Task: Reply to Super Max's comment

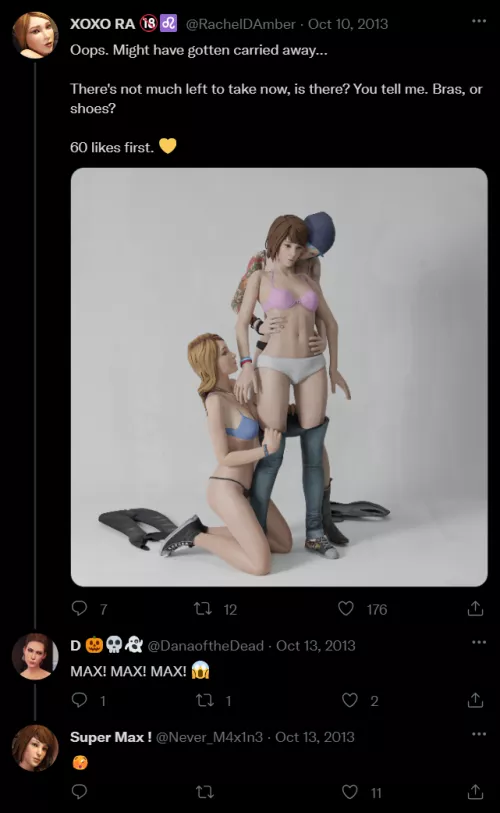Action: click(79, 791)
